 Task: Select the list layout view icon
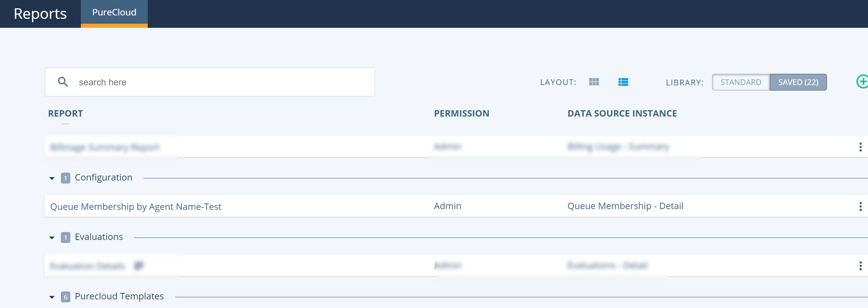[x=623, y=82]
